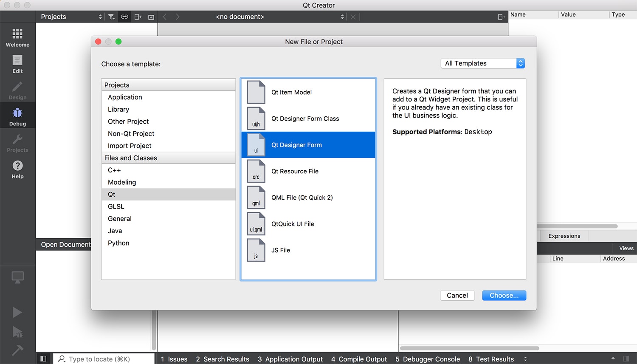Expand the no document file selector

280,17
